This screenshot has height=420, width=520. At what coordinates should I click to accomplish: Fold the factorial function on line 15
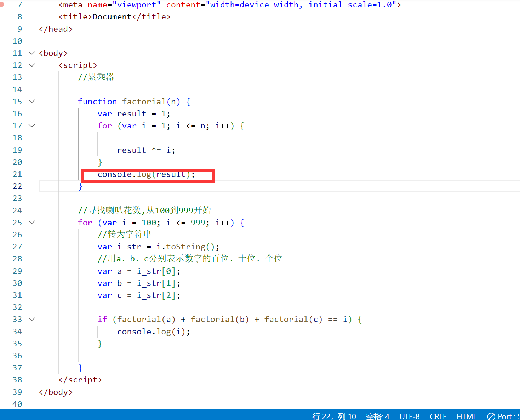pos(32,102)
